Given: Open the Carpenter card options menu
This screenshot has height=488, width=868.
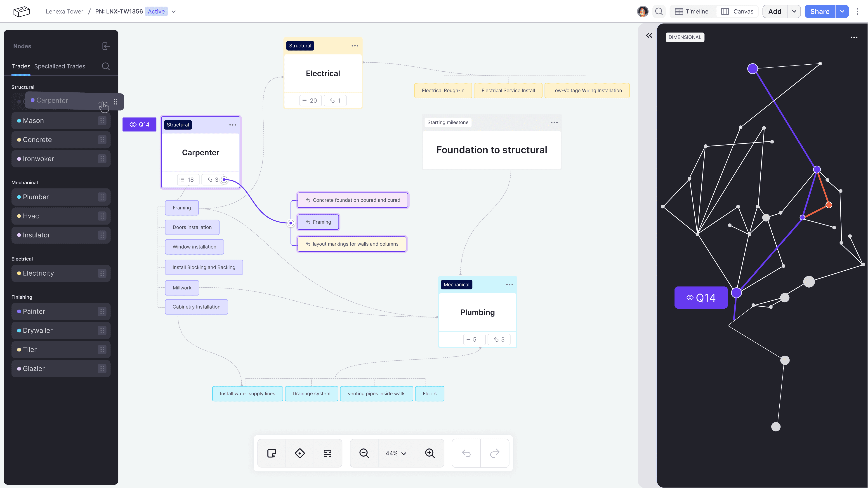Looking at the screenshot, I should coord(233,125).
